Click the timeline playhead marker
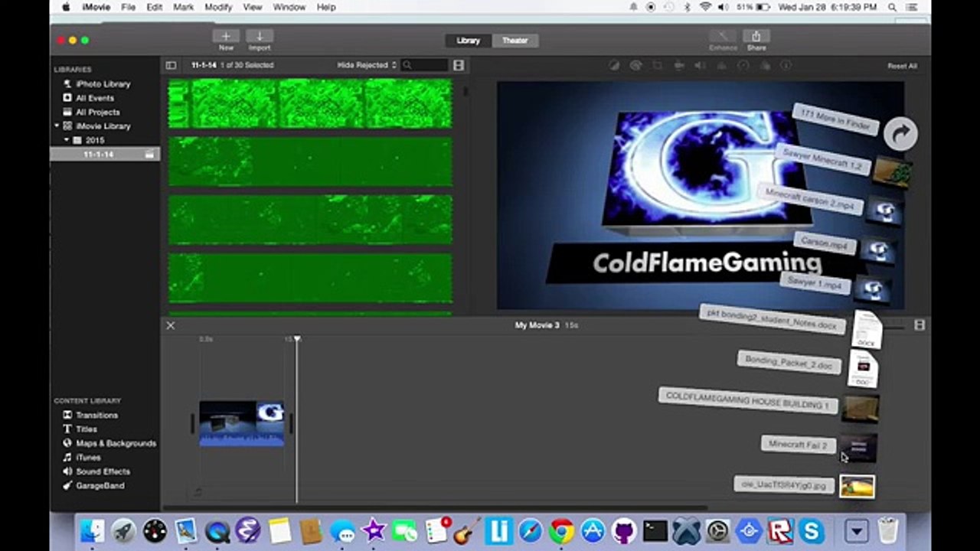Screen dimensions: 980x551 297,338
